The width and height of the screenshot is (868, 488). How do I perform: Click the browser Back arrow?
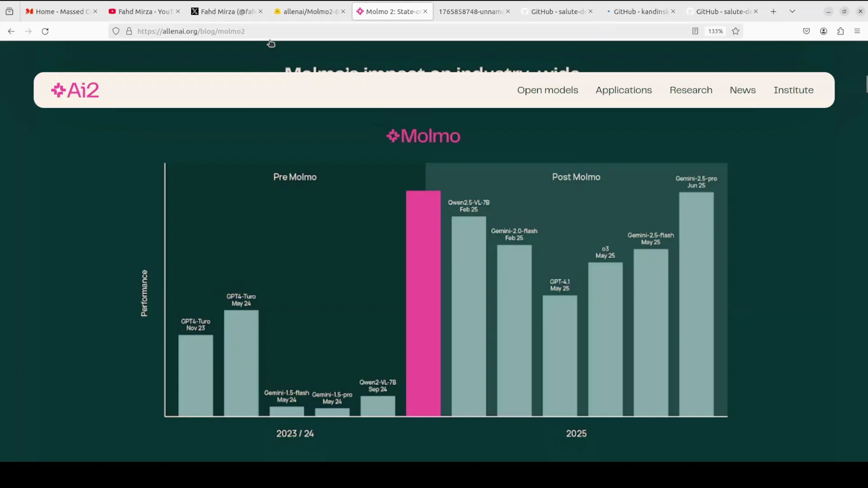coord(11,31)
